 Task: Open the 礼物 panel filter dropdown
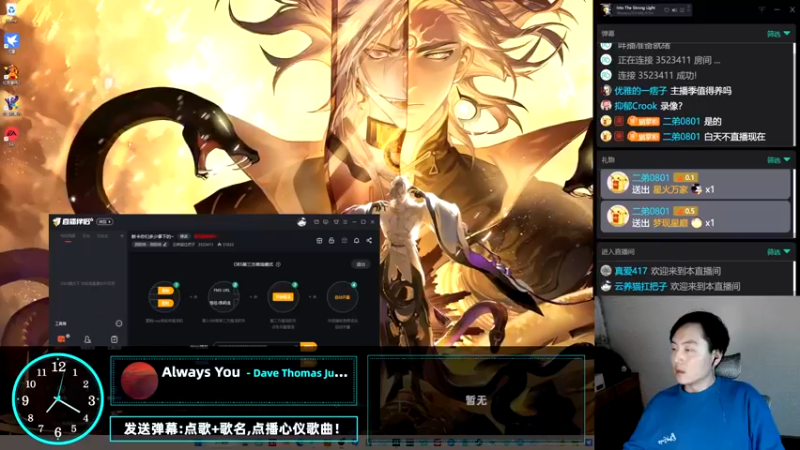click(x=779, y=160)
